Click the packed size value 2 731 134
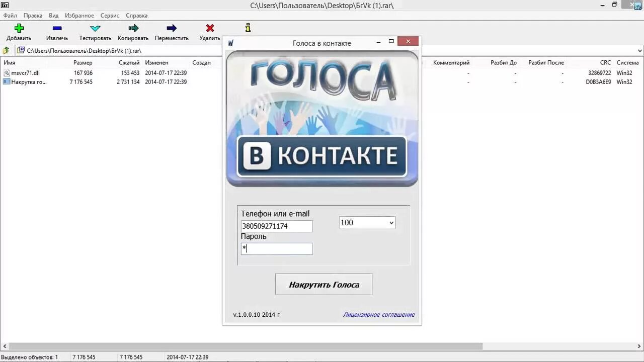644x362 pixels. coord(128,82)
